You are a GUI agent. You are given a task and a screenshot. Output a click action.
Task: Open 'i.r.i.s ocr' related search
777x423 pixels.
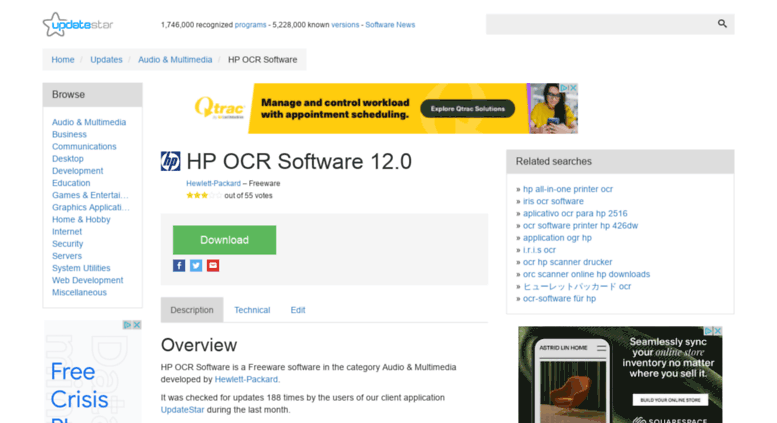[539, 250]
